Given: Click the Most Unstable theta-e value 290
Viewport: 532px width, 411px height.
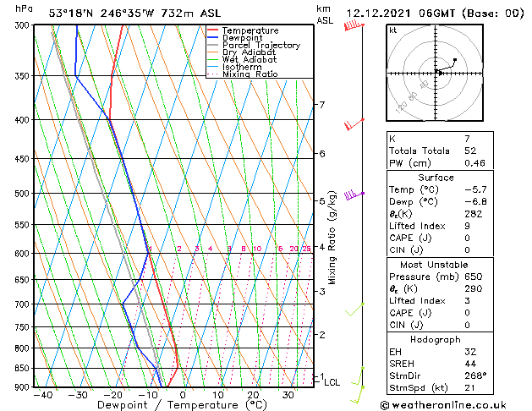Looking at the screenshot, I should click(x=474, y=288).
